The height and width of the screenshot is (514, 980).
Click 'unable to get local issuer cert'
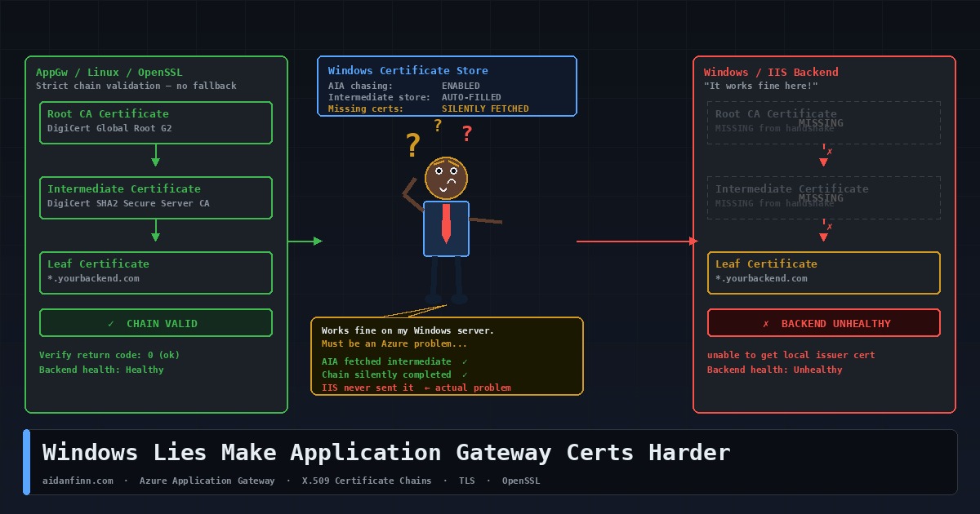(x=791, y=355)
